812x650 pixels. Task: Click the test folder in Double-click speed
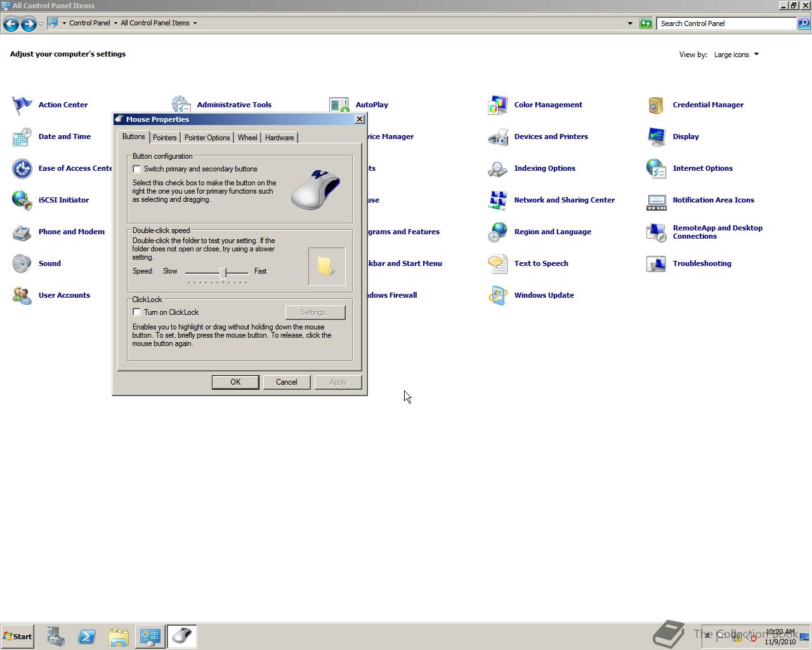327,267
